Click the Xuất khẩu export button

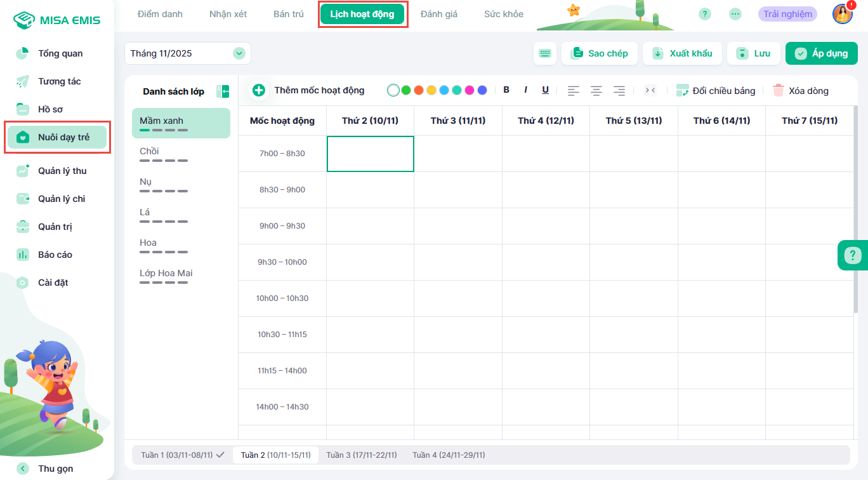(682, 53)
